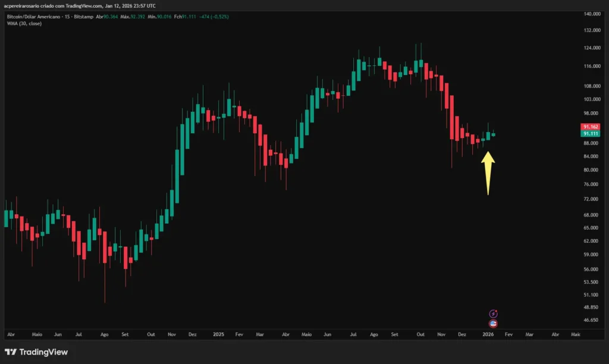Image resolution: width=609 pixels, height=364 pixels.
Task: Click the yellow arrow annotation on the chart
Action: pyautogui.click(x=488, y=172)
